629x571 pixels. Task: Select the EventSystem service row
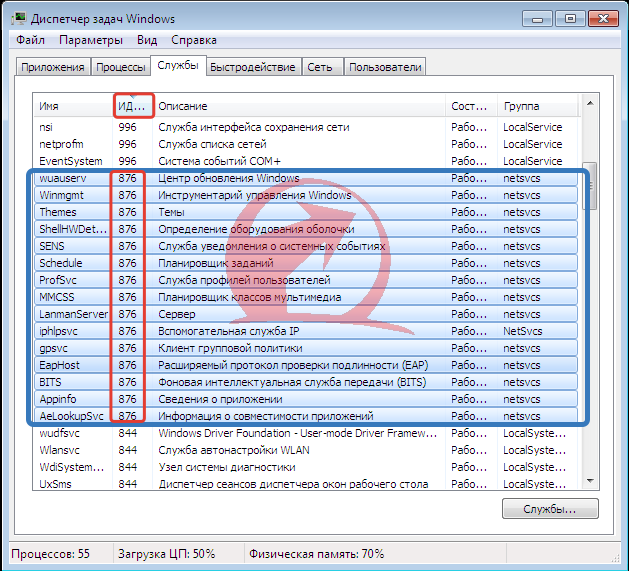(306, 161)
